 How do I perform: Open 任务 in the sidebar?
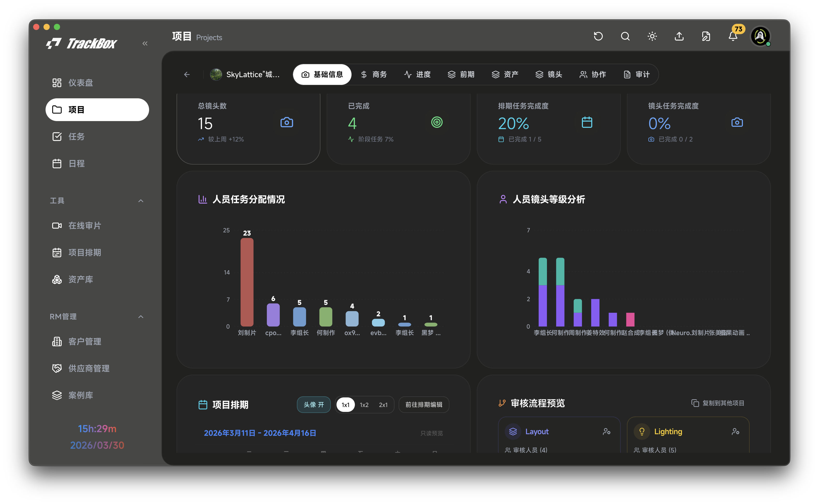97,137
